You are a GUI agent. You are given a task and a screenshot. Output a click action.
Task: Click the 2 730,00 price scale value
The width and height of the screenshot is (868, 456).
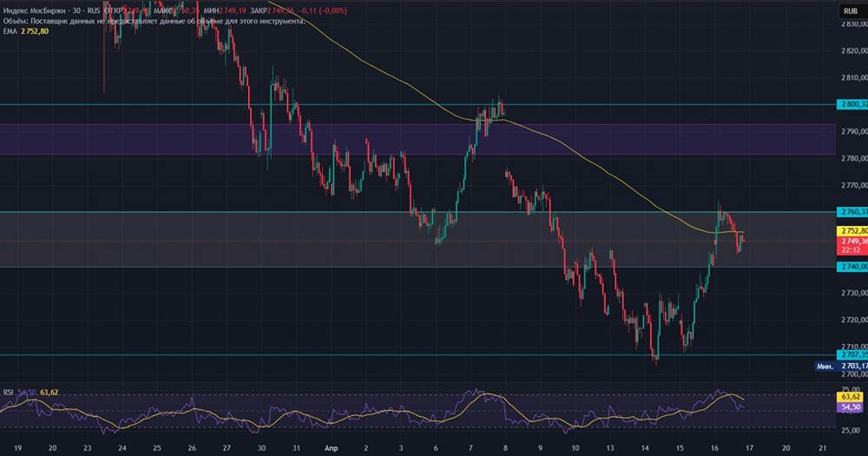(853, 293)
